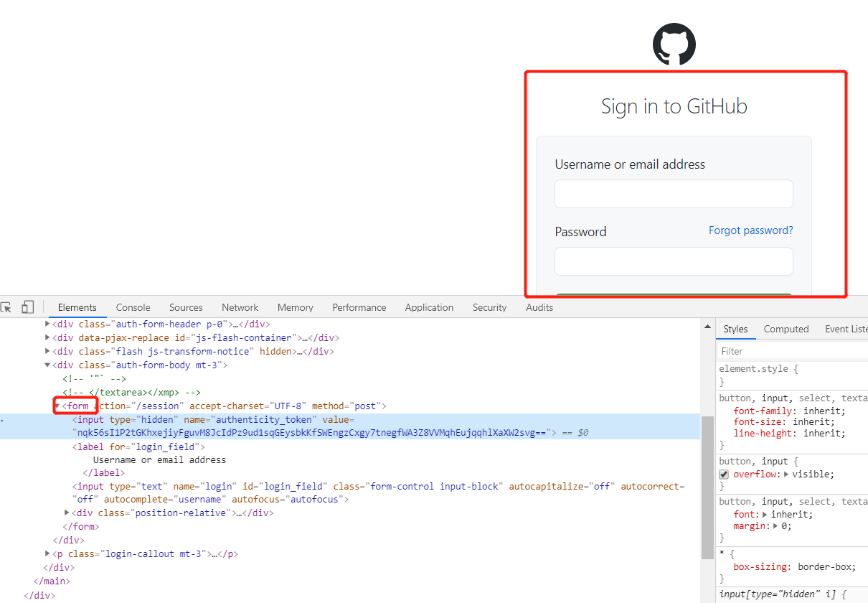Expand the js-flash-container div node
Screen dimensions: 868x603
[x=47, y=337]
